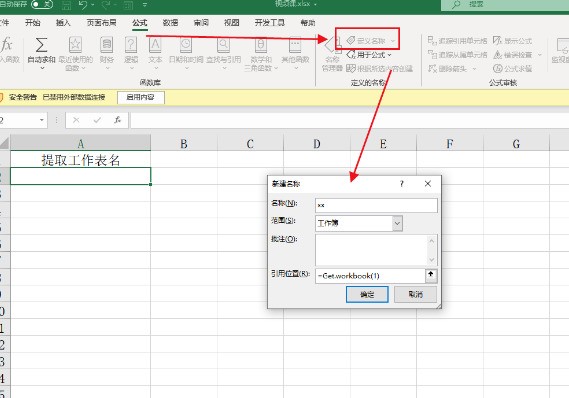Click Error Checking (错误检查)
The width and height of the screenshot is (569, 398).
[x=512, y=54]
